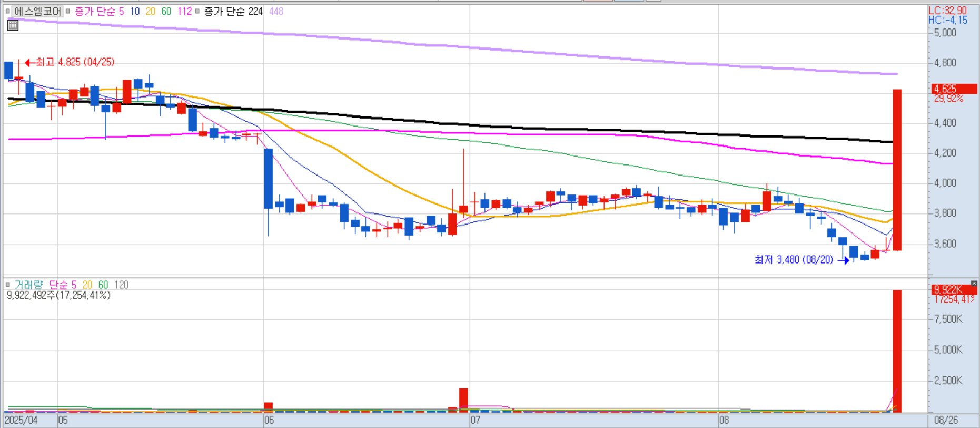Image resolution: width=980 pixels, height=428 pixels.
Task: Click the 9,922,492주(17,254.41%) volume readout
Action: pyautogui.click(x=58, y=295)
